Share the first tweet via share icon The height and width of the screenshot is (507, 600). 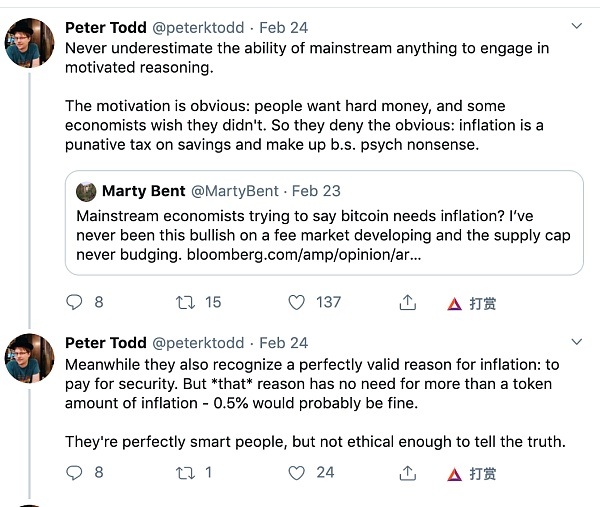tap(407, 302)
